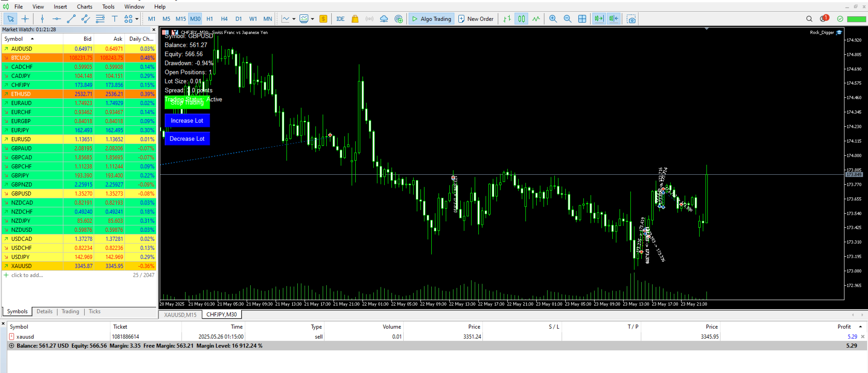This screenshot has width=868, height=373.
Task: Select the H4 timeframe
Action: [224, 19]
